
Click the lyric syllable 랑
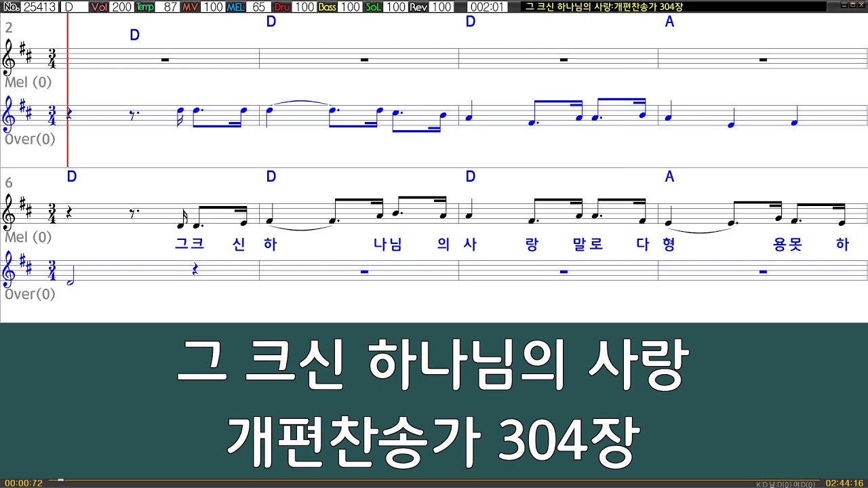(532, 245)
